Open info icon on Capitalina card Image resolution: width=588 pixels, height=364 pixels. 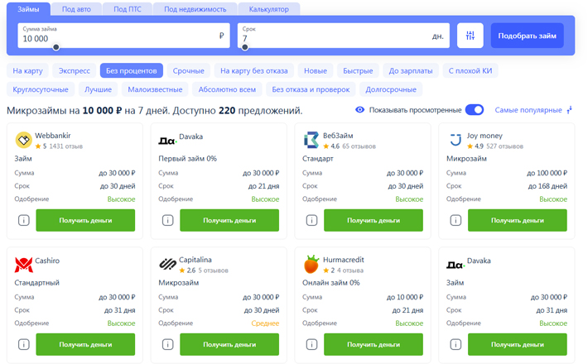click(x=167, y=344)
